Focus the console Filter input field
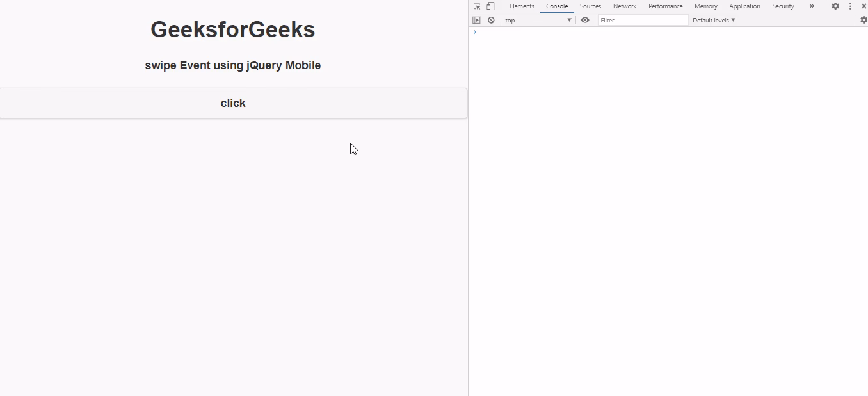 [643, 21]
